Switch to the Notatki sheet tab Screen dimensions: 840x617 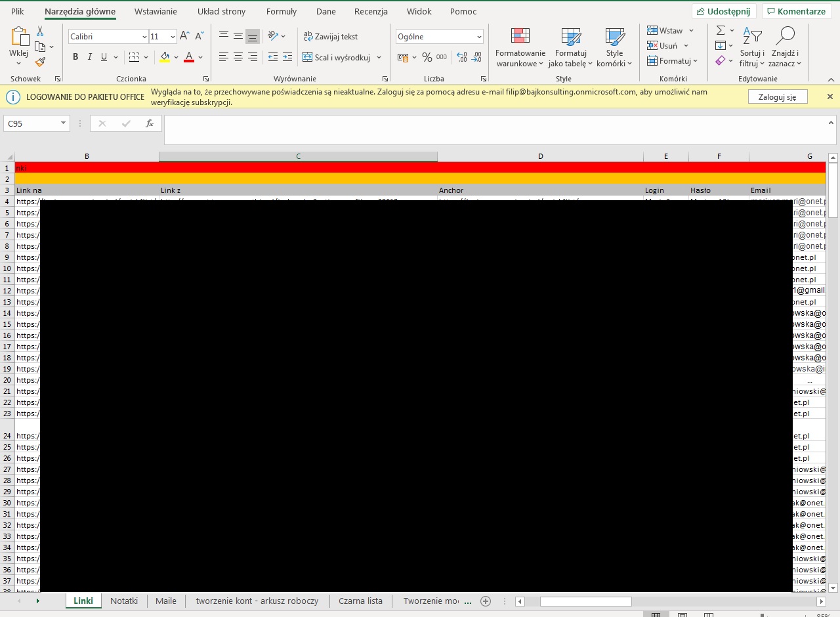tap(124, 601)
